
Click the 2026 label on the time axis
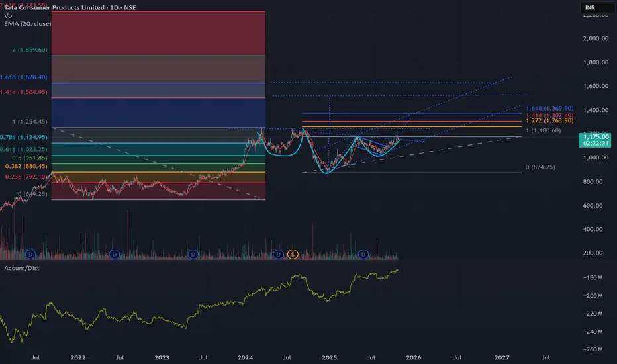click(414, 357)
